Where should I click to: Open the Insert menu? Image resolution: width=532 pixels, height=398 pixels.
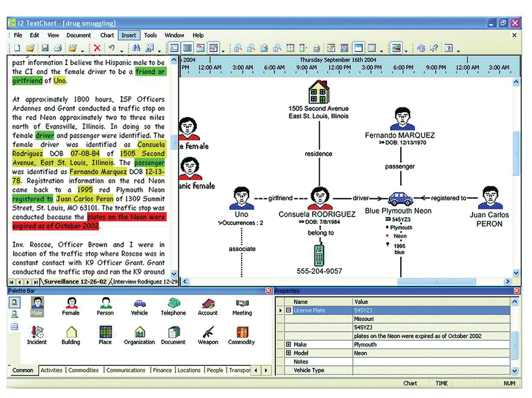[x=129, y=35]
